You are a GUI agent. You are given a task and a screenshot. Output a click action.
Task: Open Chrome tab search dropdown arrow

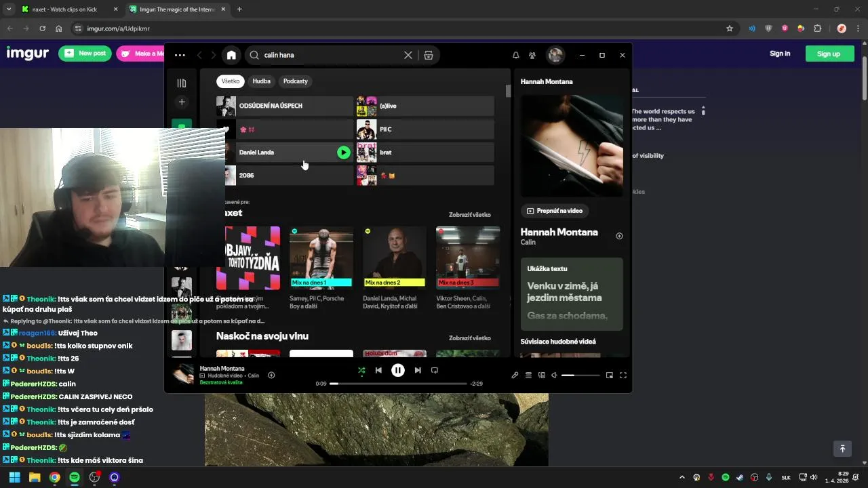point(9,9)
